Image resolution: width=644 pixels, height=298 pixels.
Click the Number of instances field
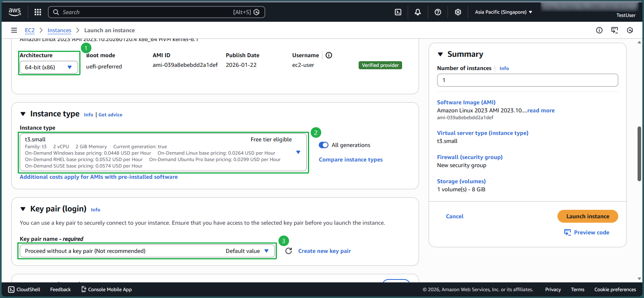click(527, 80)
